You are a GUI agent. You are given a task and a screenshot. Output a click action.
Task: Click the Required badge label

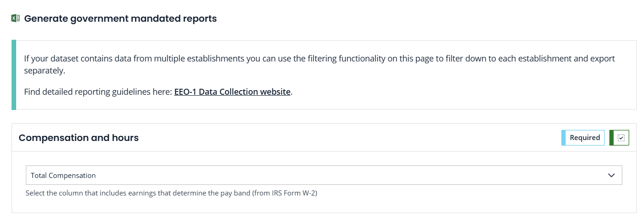click(584, 138)
